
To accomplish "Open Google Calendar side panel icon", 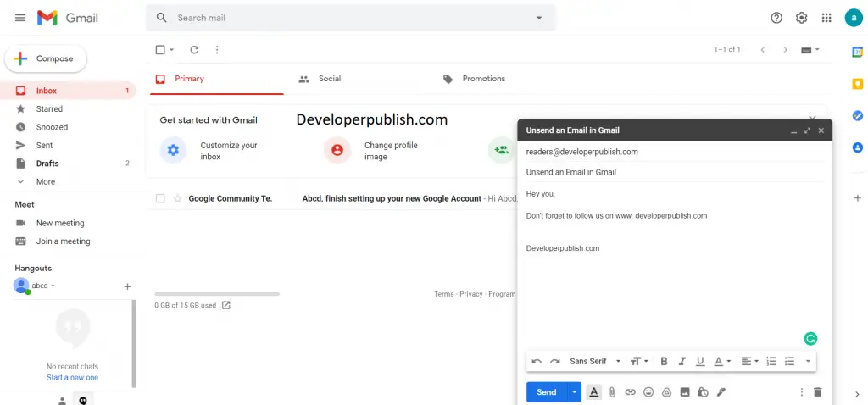I will (857, 52).
